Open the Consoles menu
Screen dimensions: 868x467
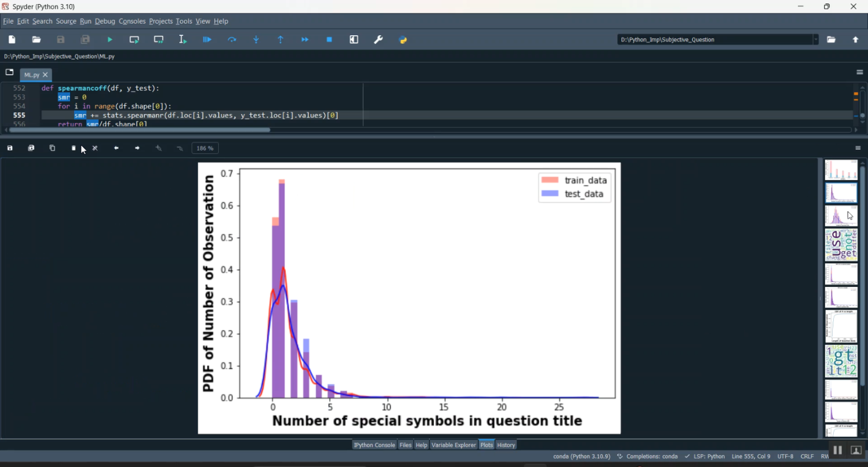[132, 21]
